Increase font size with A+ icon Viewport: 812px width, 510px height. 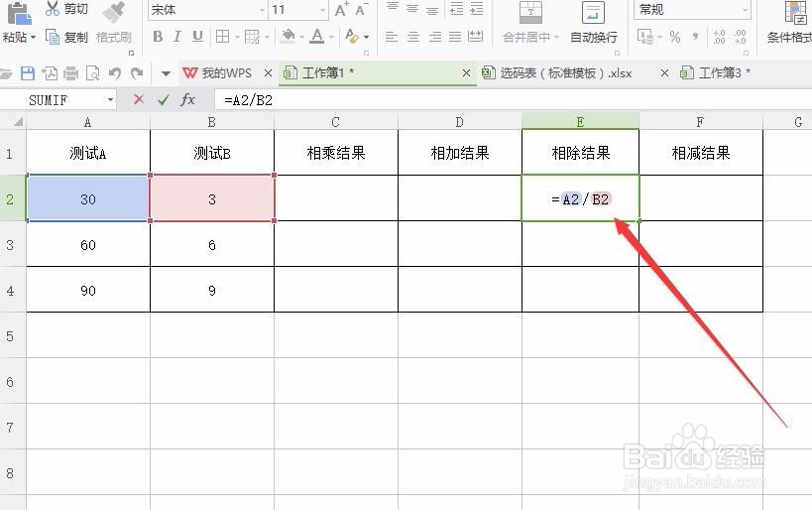point(342,9)
